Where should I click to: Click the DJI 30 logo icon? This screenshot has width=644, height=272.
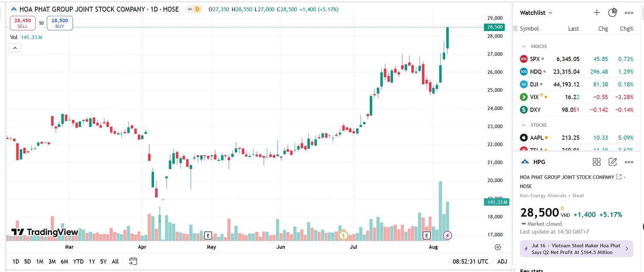click(x=524, y=84)
